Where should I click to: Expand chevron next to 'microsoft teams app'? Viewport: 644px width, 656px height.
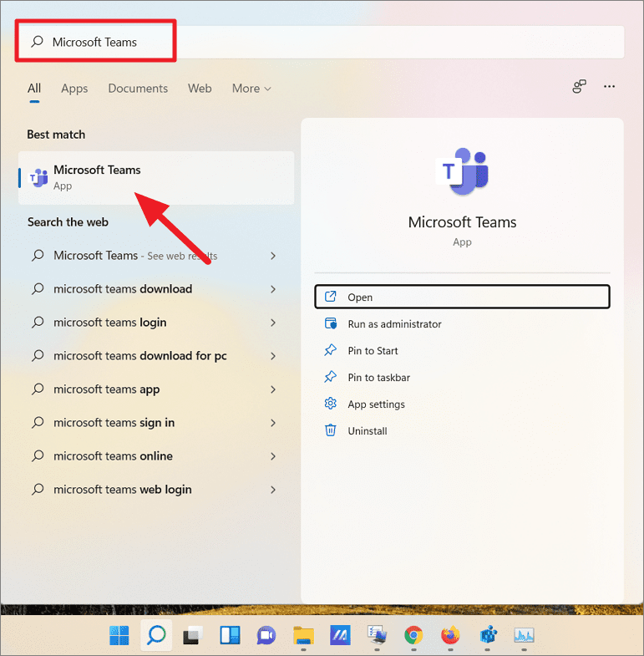coord(273,389)
